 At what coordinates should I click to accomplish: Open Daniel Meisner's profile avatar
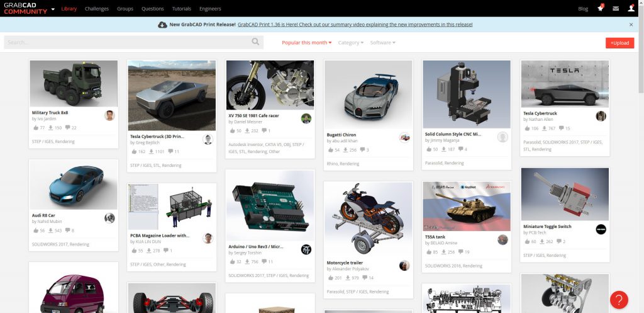(306, 118)
